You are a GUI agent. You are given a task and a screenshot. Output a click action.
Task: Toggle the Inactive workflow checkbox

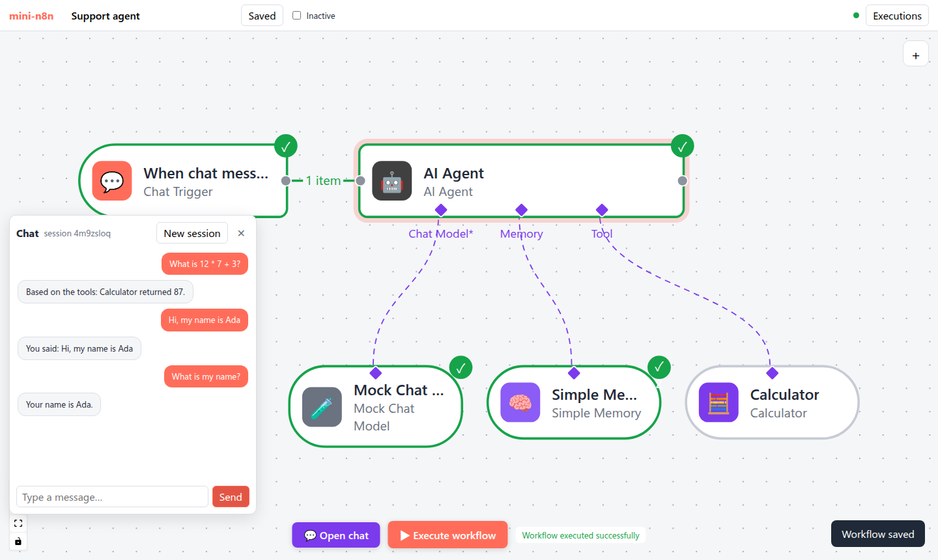coord(297,16)
